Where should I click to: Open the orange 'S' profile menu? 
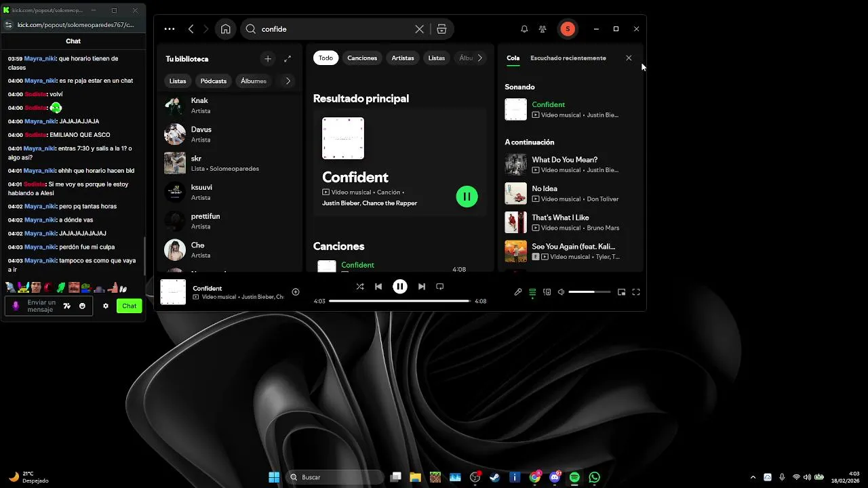tap(568, 29)
